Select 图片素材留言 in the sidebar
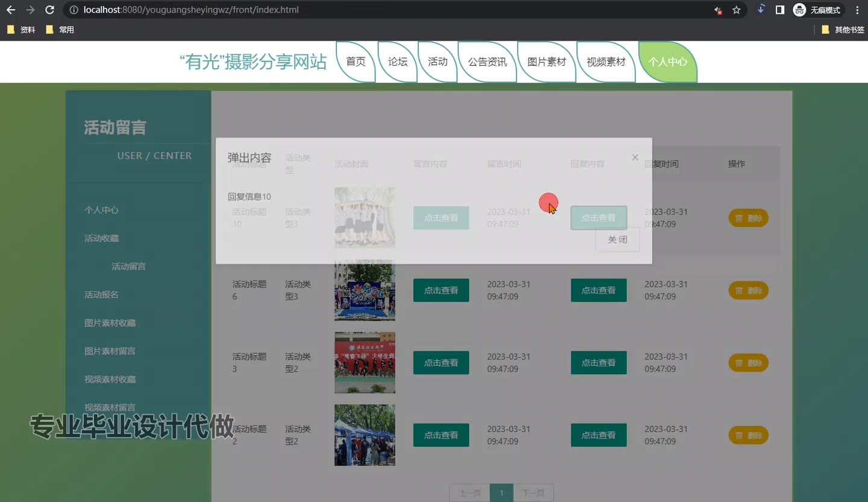 point(110,351)
